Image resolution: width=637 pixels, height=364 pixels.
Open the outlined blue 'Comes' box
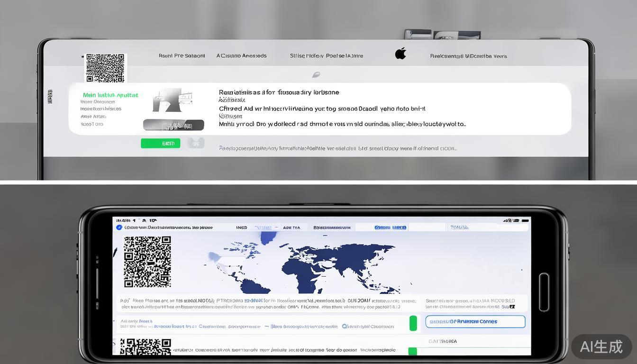[x=475, y=322]
